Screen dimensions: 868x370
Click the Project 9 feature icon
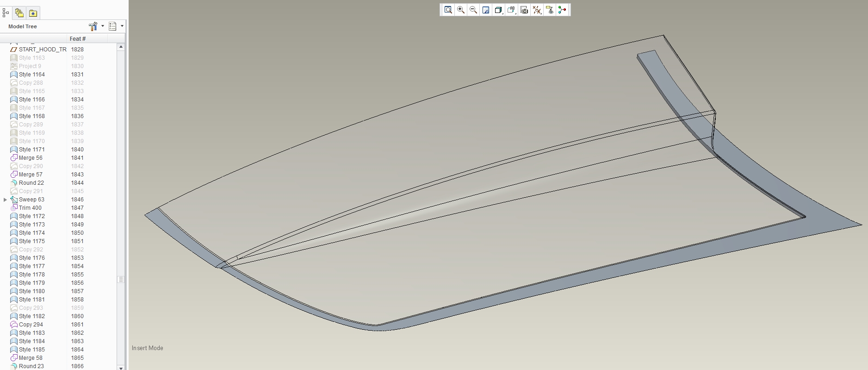pos(14,66)
